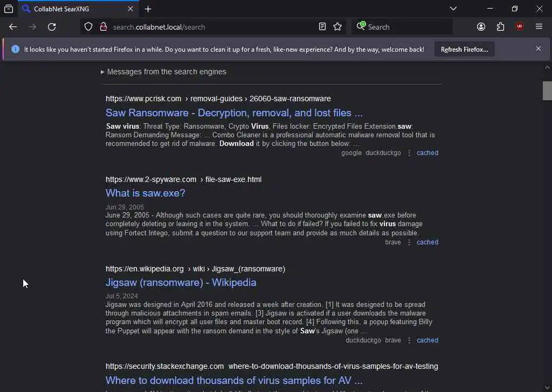552x392 pixels.
Task: Open cached link for Jigsaw Wikipedia result
Action: 427,340
